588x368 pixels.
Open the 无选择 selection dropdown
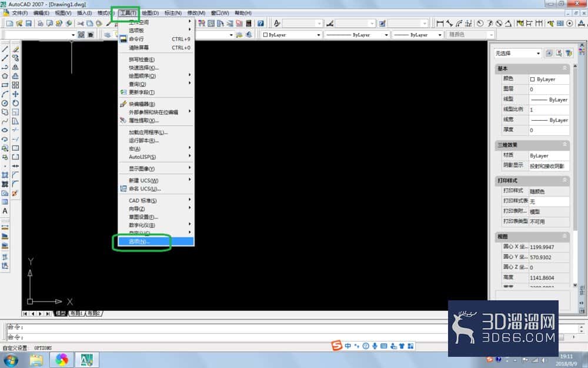[x=517, y=54]
